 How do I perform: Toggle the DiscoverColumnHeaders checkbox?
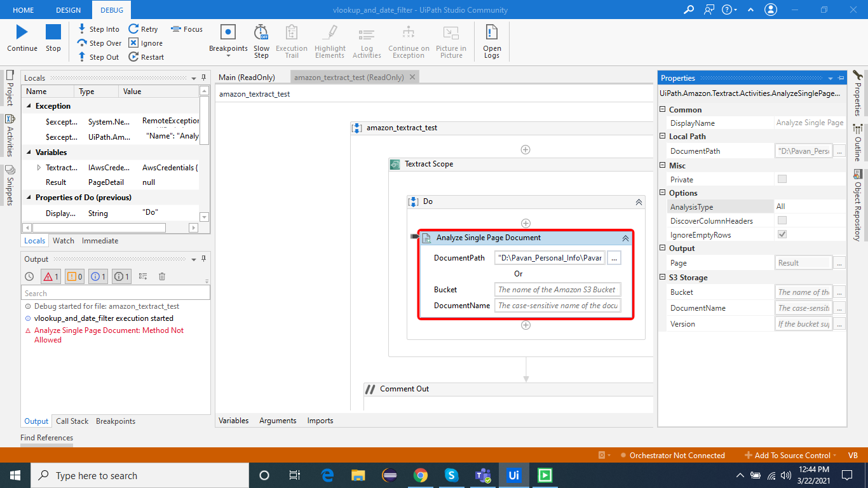tap(782, 220)
